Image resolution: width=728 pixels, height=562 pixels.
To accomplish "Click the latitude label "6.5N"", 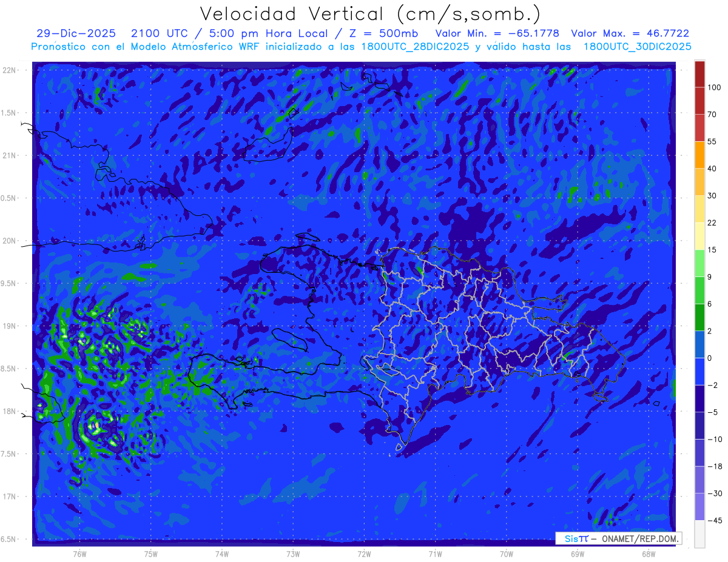I will pos(9,539).
